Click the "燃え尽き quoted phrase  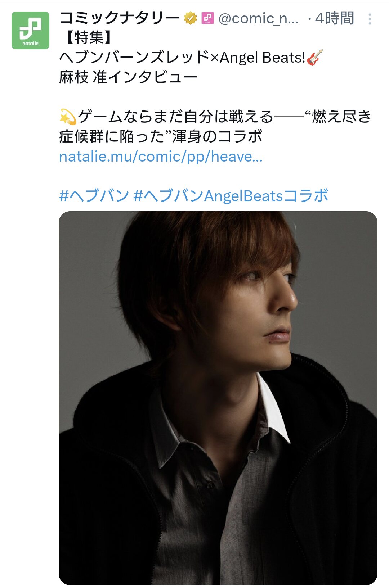(x=338, y=117)
